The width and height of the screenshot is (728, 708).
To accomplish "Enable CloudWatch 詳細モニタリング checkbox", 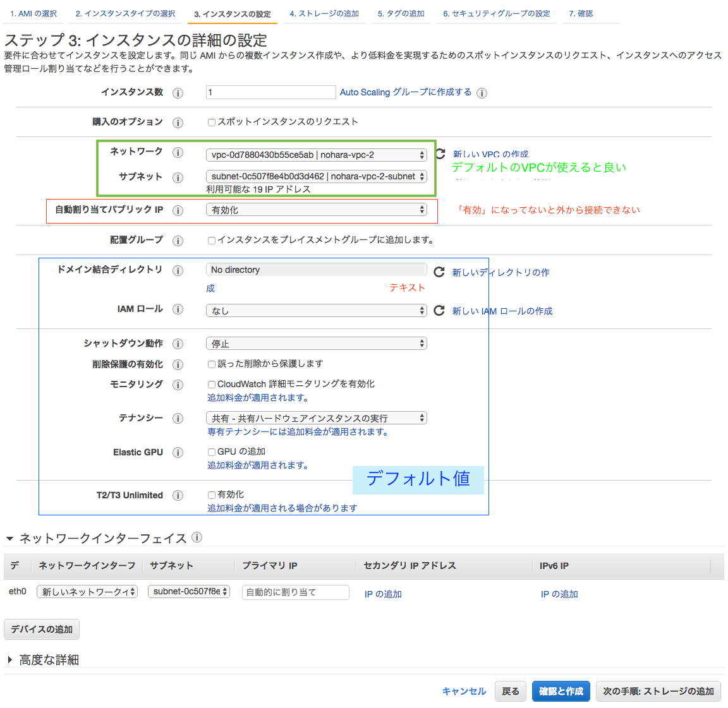I will pos(212,384).
